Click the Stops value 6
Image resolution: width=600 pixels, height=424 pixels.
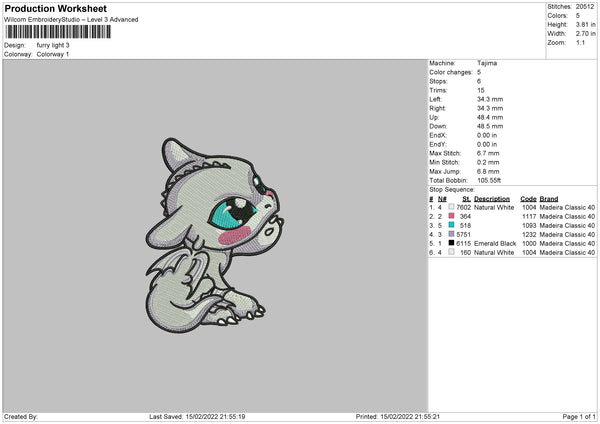[479, 81]
